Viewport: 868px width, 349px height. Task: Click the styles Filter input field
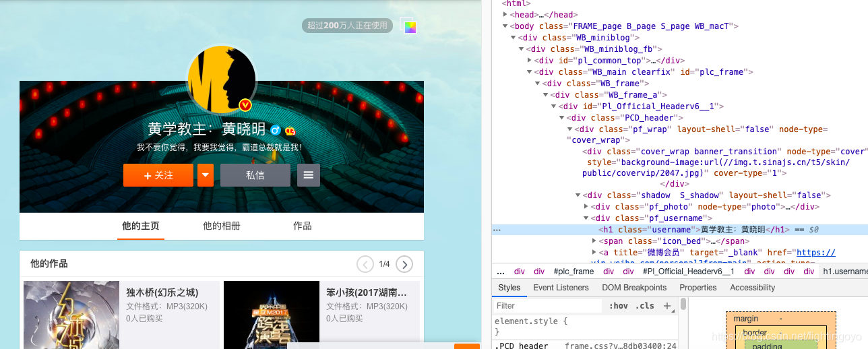pyautogui.click(x=547, y=306)
